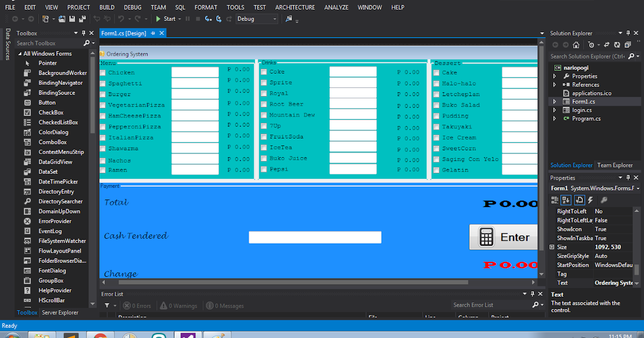Click the 0 Warnings filter in Error List
The width and height of the screenshot is (644, 338).
179,305
